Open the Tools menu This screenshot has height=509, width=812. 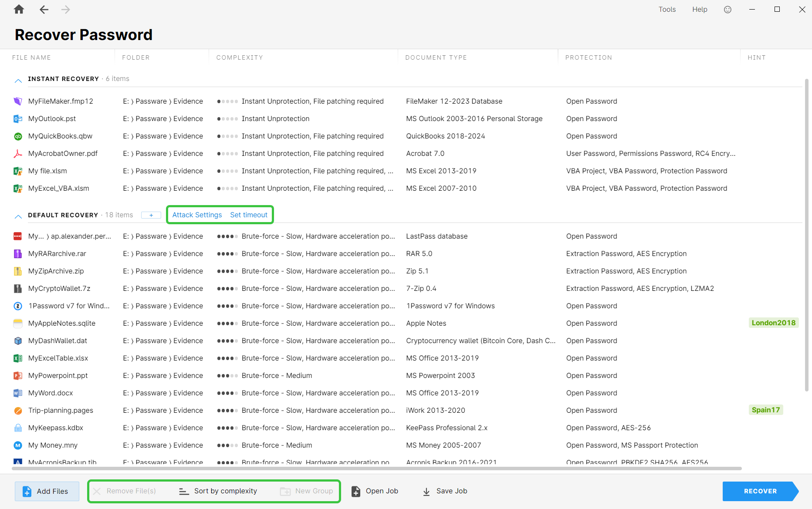click(x=667, y=9)
